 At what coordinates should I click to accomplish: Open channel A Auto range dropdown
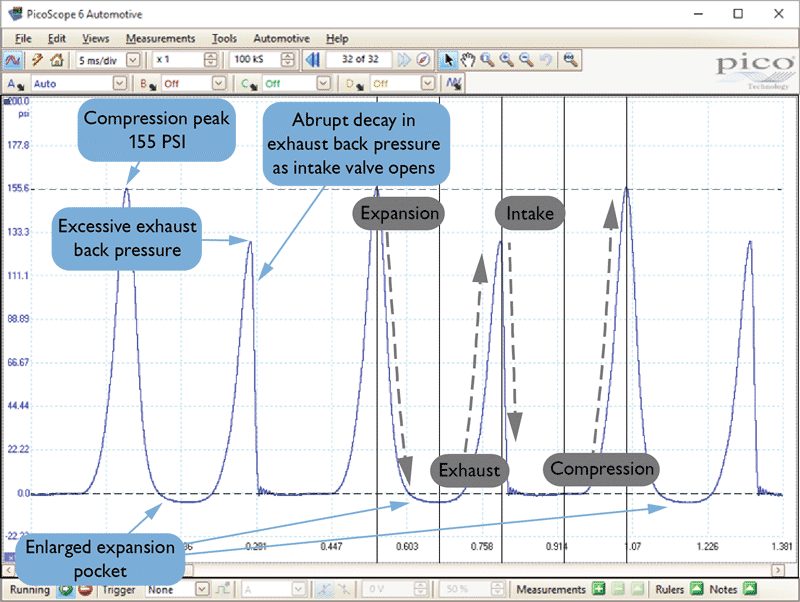pos(119,83)
